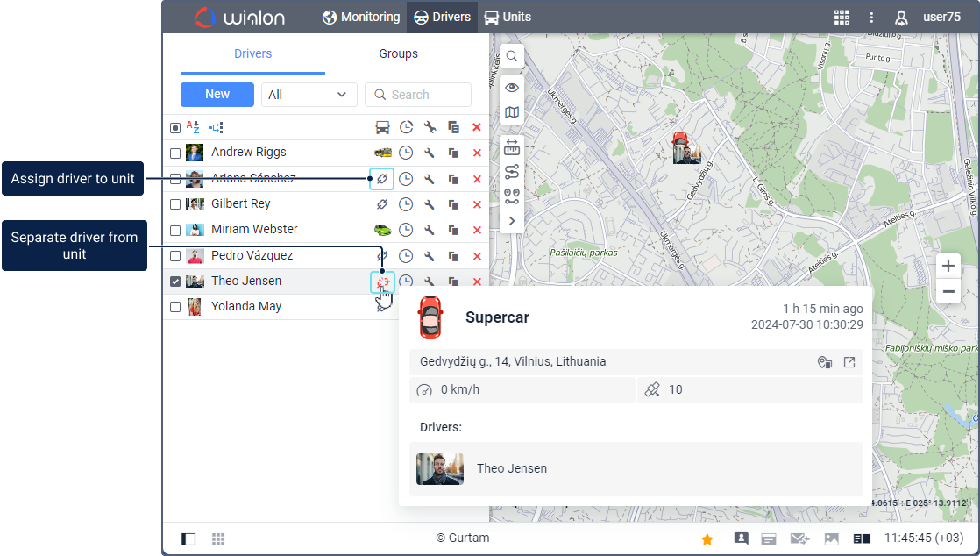Click the location marker icon beside the address
Viewport: 980px width, 556px height.
pyautogui.click(x=825, y=362)
